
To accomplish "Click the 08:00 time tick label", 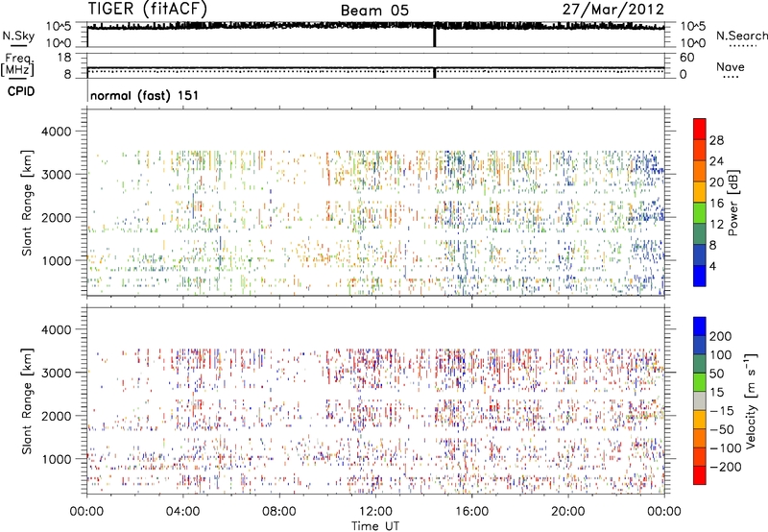I will point(279,512).
